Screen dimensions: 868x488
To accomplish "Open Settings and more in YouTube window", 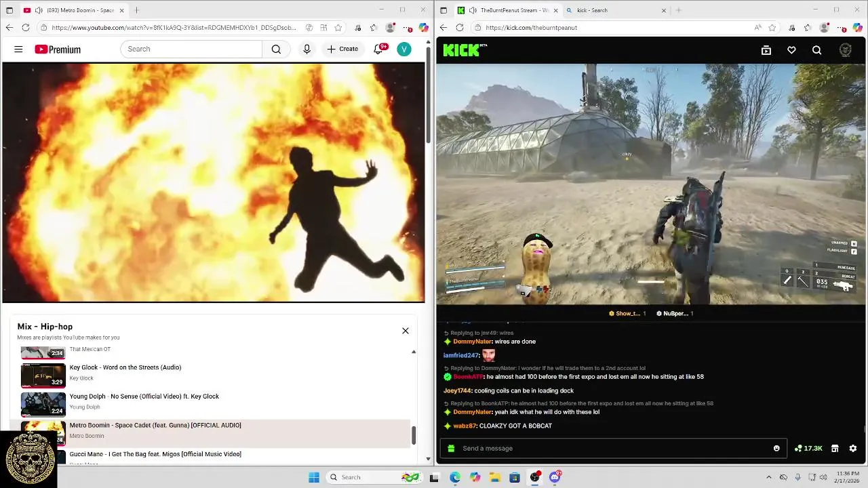I will coord(407,28).
